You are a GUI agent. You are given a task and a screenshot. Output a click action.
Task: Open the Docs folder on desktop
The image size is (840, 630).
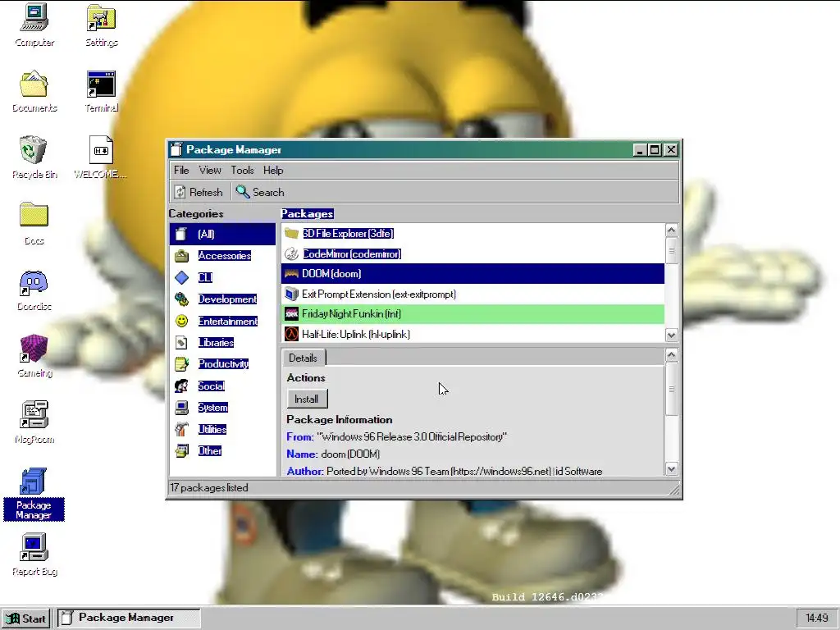point(34,223)
